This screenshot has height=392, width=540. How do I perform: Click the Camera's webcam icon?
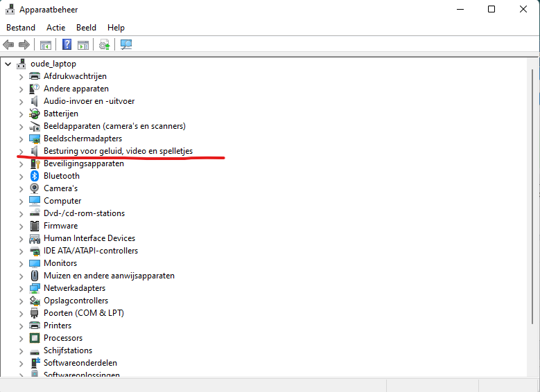35,188
